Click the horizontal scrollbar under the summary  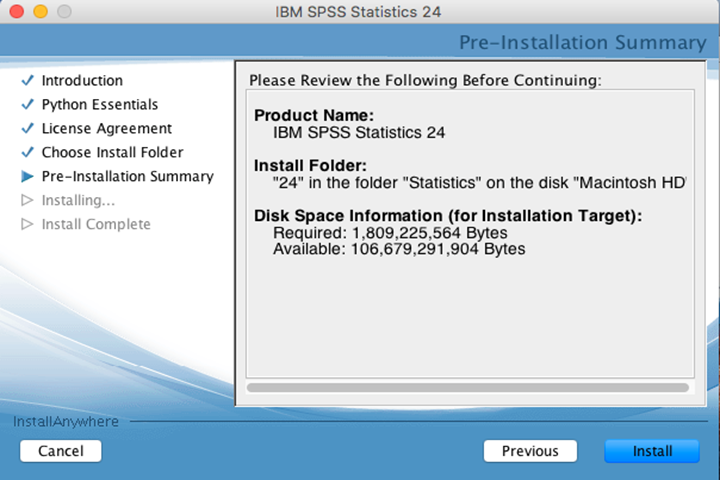[x=468, y=388]
